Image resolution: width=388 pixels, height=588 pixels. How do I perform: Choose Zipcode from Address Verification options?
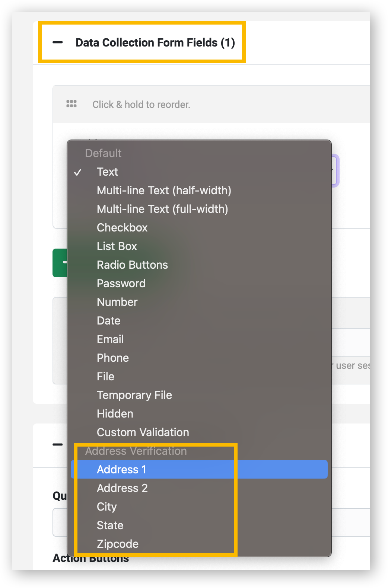click(118, 544)
